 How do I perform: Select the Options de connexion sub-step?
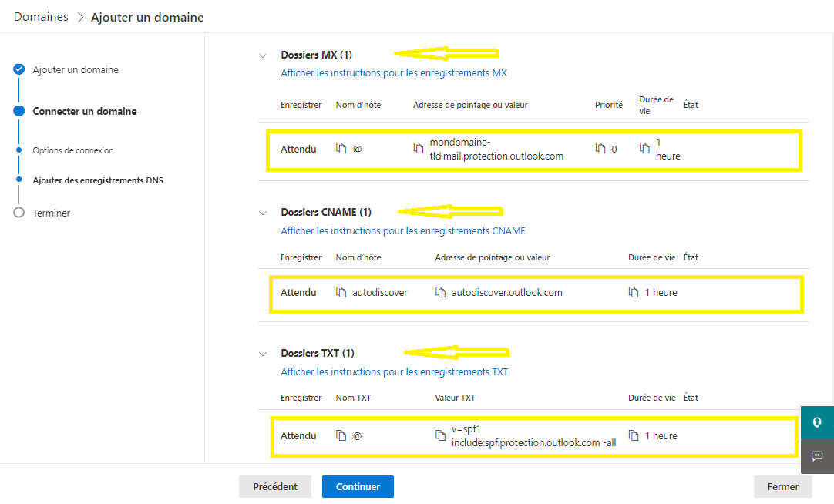pos(73,150)
